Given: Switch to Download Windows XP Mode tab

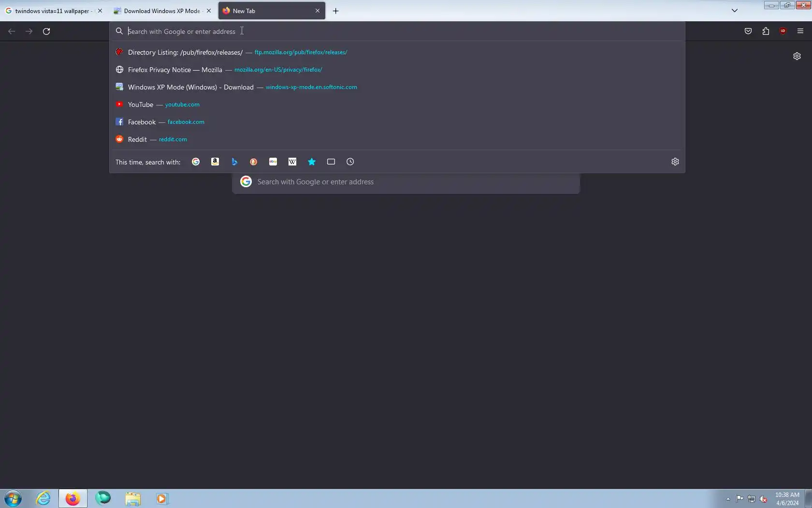Looking at the screenshot, I should coord(163,11).
